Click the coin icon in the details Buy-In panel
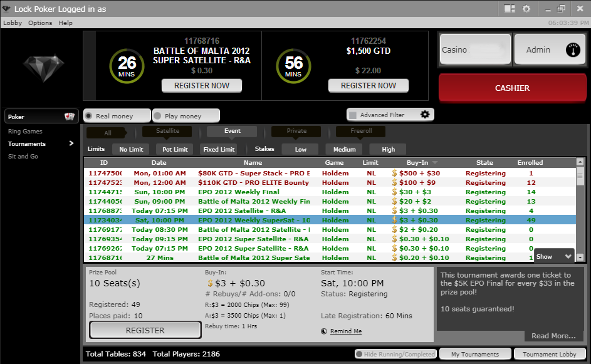 click(210, 283)
